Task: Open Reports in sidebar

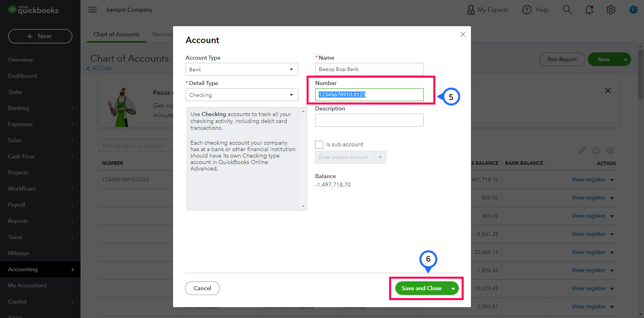Action: coord(40,221)
